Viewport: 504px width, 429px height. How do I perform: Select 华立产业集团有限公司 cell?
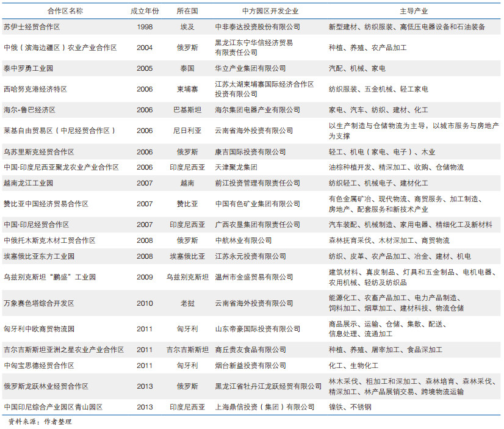coord(250,68)
